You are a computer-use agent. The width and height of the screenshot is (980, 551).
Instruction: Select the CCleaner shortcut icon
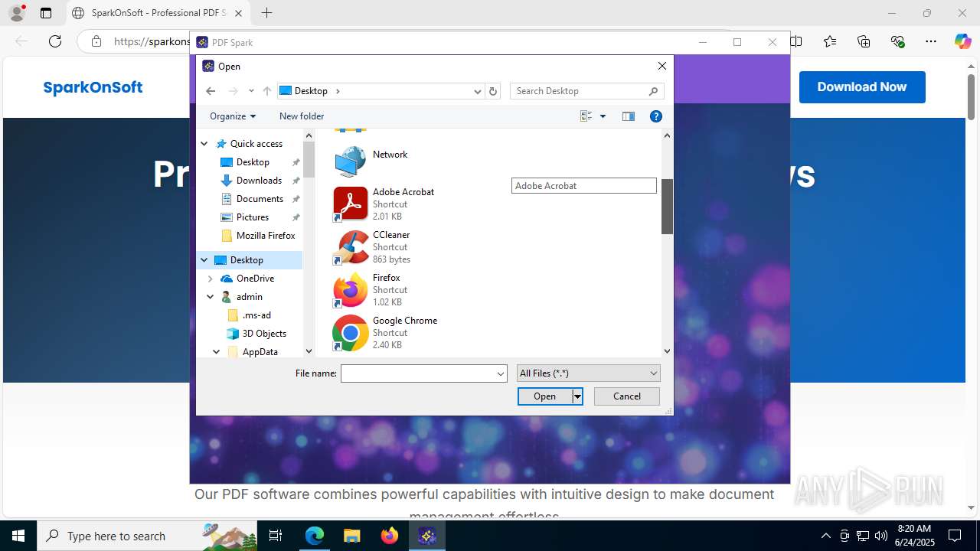tap(350, 246)
